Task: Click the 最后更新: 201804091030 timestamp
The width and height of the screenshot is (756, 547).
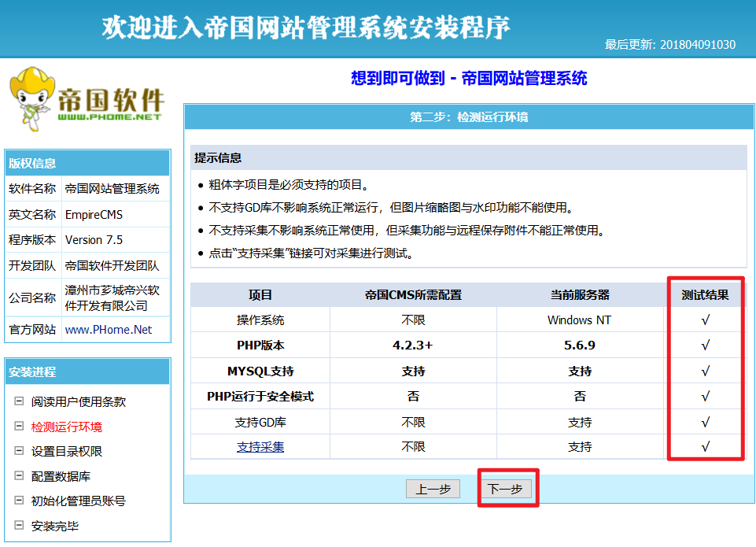Action: point(670,45)
